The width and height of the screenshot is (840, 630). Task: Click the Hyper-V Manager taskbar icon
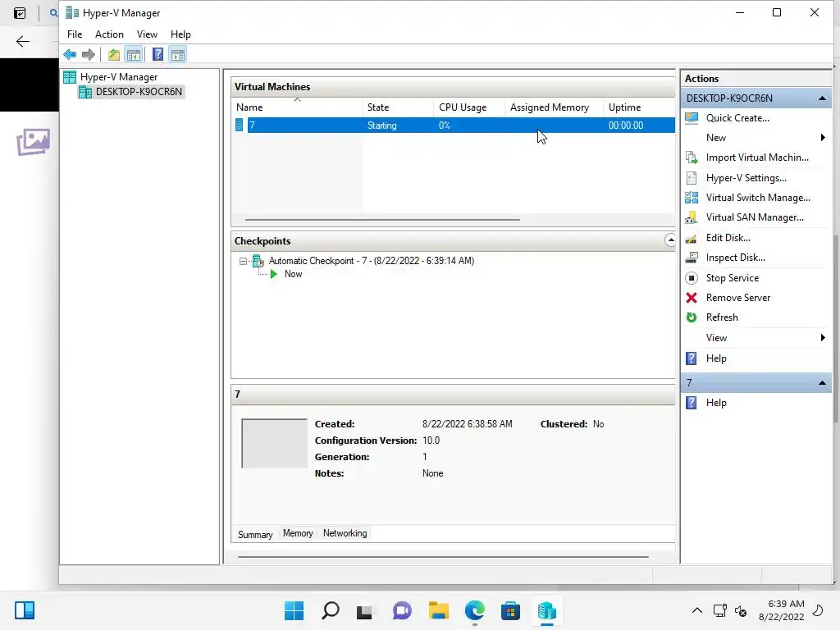coord(546,610)
